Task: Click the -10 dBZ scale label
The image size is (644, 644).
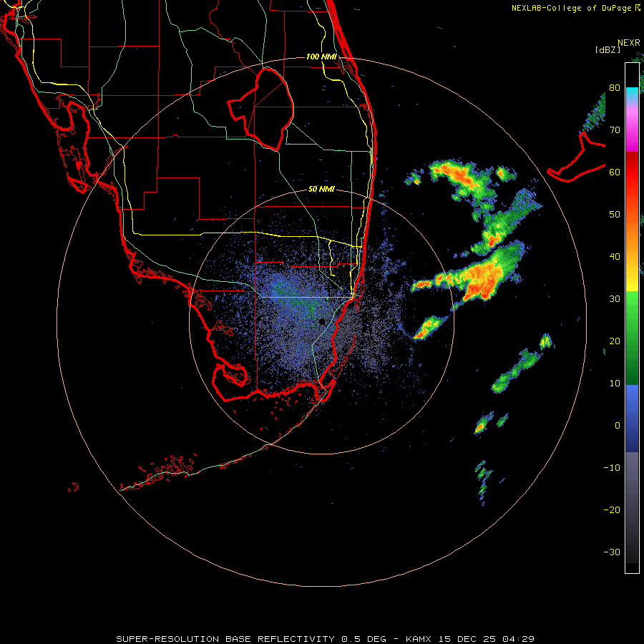Action: tap(612, 468)
